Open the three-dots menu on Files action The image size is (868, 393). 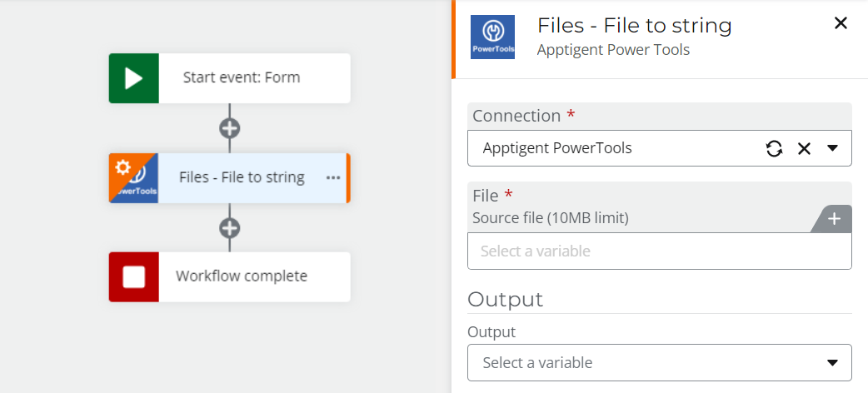[333, 177]
